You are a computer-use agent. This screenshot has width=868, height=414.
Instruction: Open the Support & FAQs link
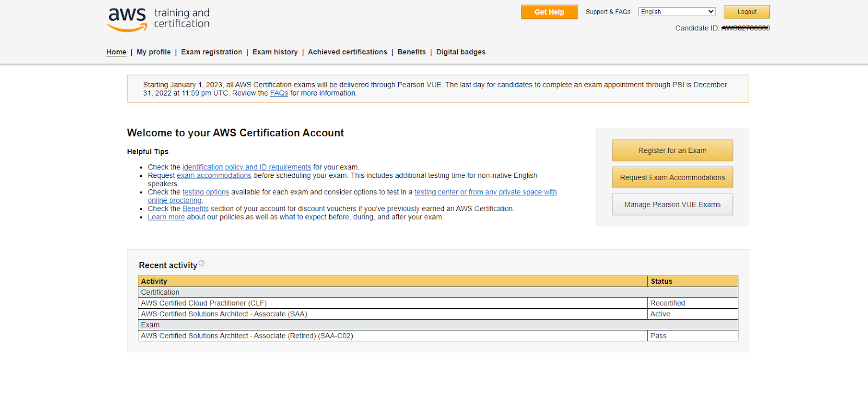pyautogui.click(x=608, y=12)
